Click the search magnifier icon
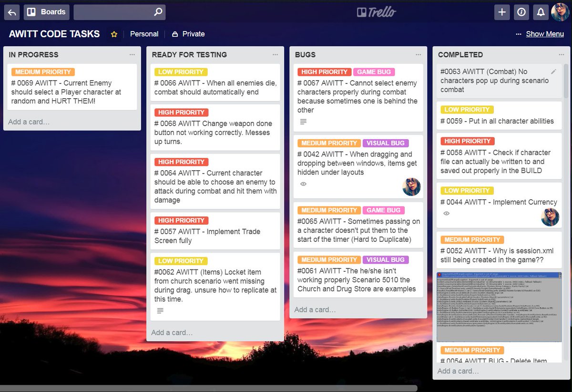Viewport: 572px width, 392px height. (x=158, y=12)
